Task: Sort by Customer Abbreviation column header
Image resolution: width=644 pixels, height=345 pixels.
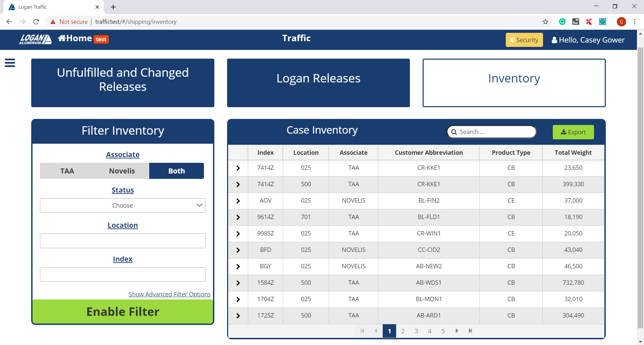Action: pos(429,152)
